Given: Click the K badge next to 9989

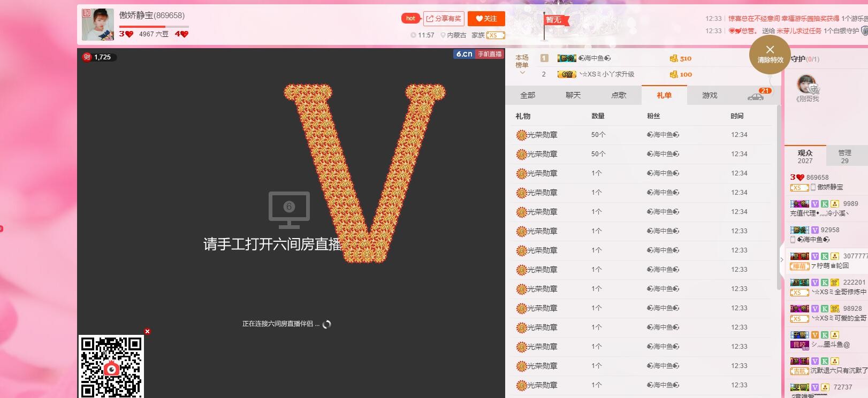Looking at the screenshot, I should click(825, 204).
